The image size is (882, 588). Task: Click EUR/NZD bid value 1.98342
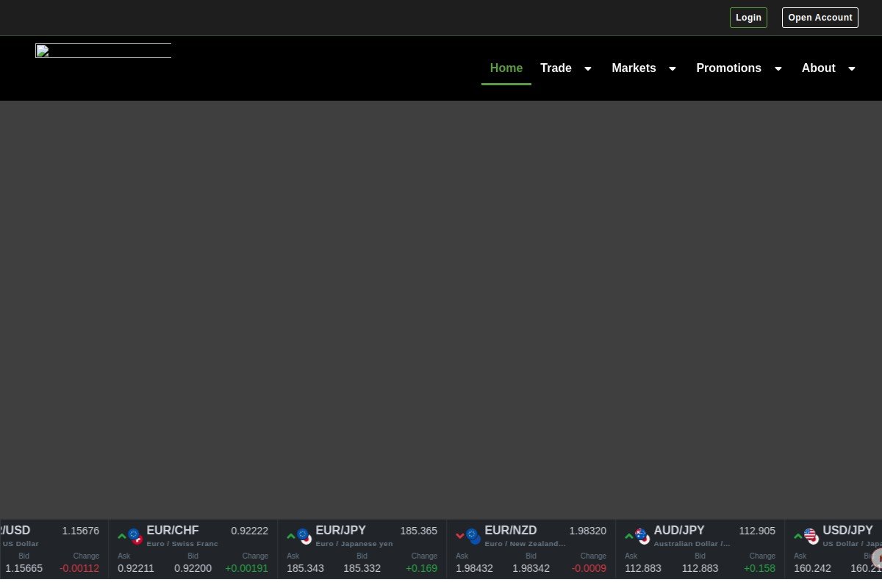(x=531, y=568)
